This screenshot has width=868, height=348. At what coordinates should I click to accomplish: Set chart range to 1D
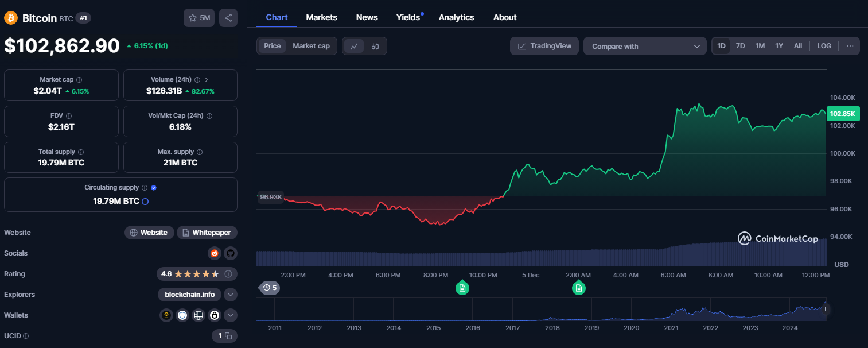[722, 46]
